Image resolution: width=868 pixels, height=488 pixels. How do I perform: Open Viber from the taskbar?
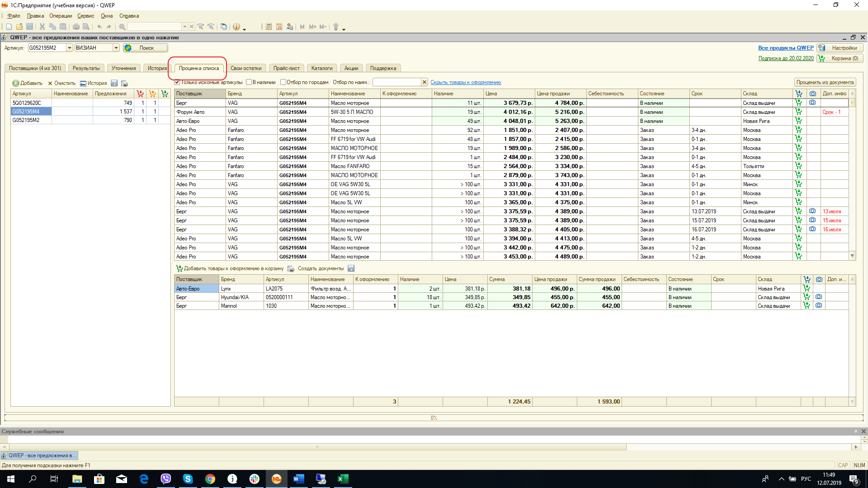pos(166,479)
